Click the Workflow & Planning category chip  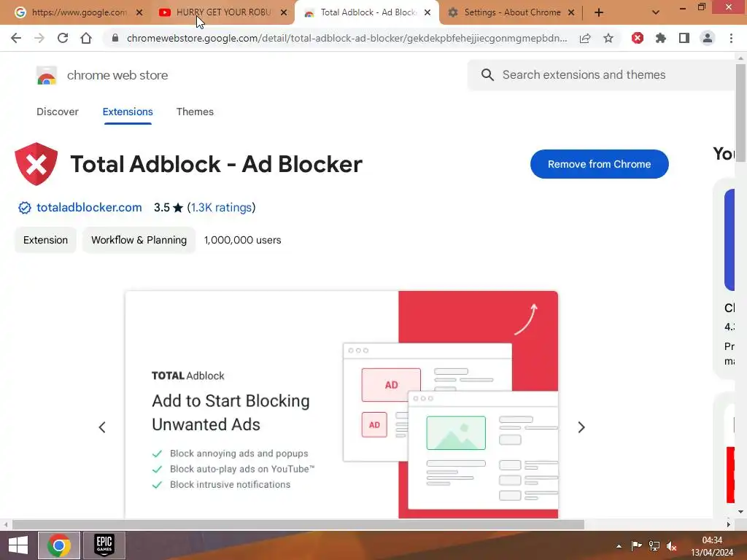139,240
